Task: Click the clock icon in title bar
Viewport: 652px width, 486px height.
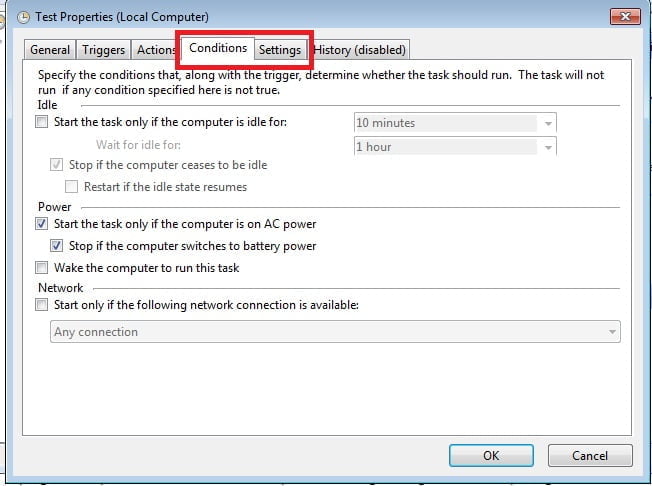Action: click(23, 17)
